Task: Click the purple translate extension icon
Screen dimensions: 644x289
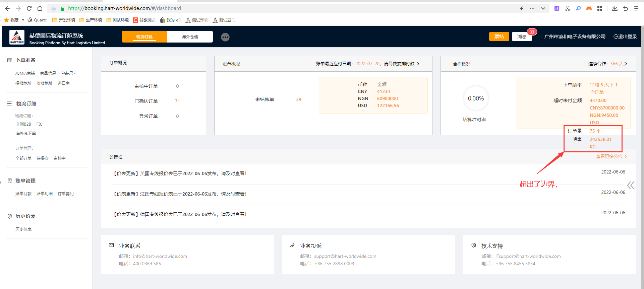Action: coord(557,8)
